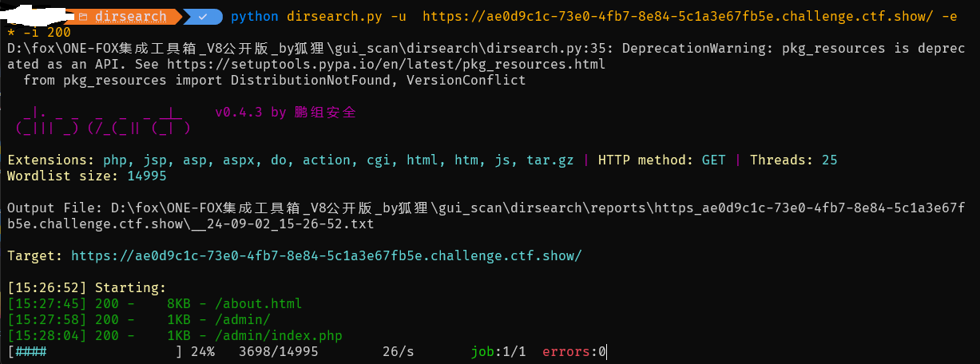
Task: Click the 24% progress percentage
Action: click(x=203, y=351)
